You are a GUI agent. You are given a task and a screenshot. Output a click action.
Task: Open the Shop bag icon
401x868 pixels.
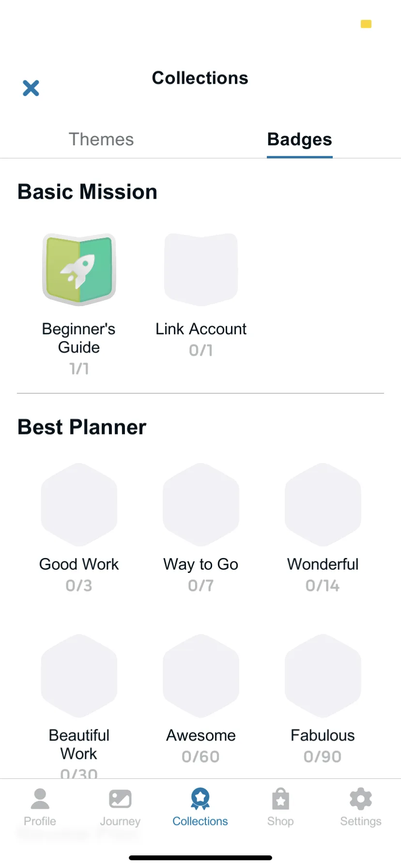[x=280, y=807]
